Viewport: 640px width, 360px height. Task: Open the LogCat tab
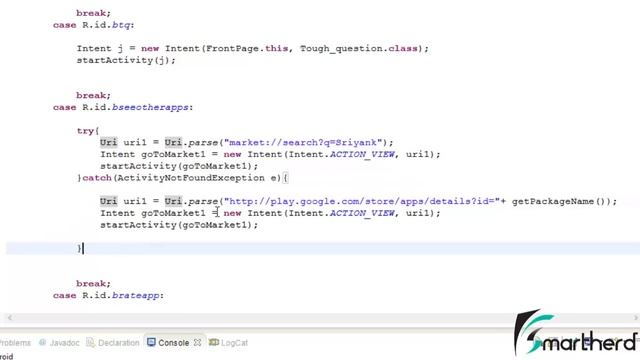[229, 343]
